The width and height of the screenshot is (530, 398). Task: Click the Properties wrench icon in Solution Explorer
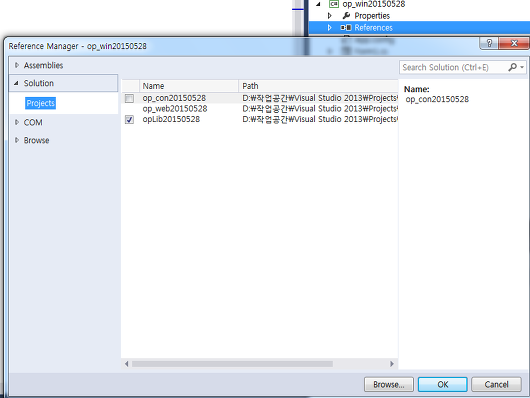(x=346, y=16)
